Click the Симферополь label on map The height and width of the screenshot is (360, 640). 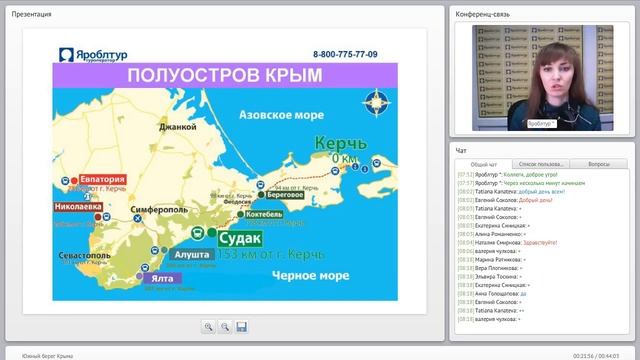pyautogui.click(x=159, y=209)
